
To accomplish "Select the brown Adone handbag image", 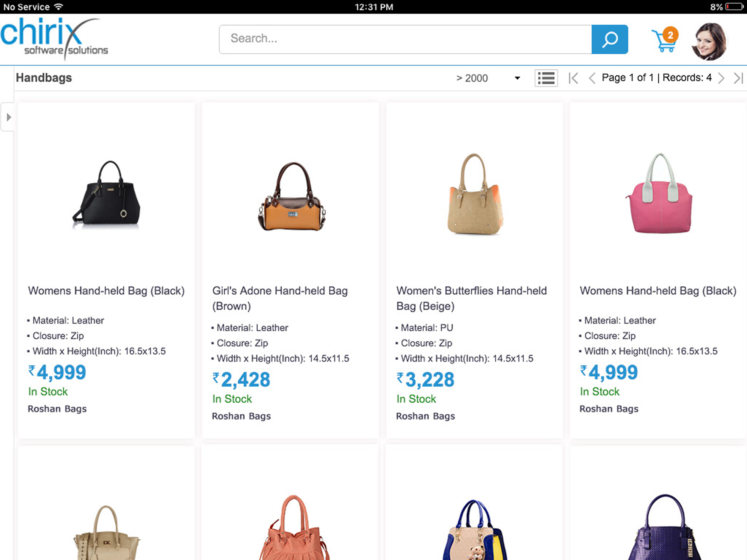I will pyautogui.click(x=291, y=196).
